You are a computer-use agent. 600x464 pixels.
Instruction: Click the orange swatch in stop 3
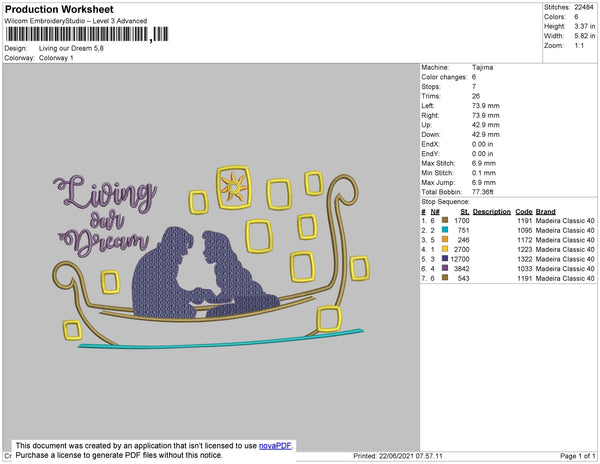(445, 239)
